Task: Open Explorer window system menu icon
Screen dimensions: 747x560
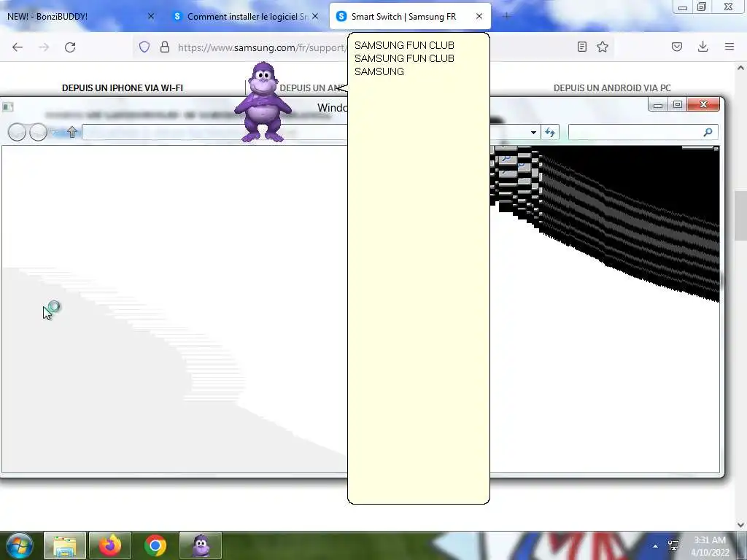Action: (x=7, y=106)
